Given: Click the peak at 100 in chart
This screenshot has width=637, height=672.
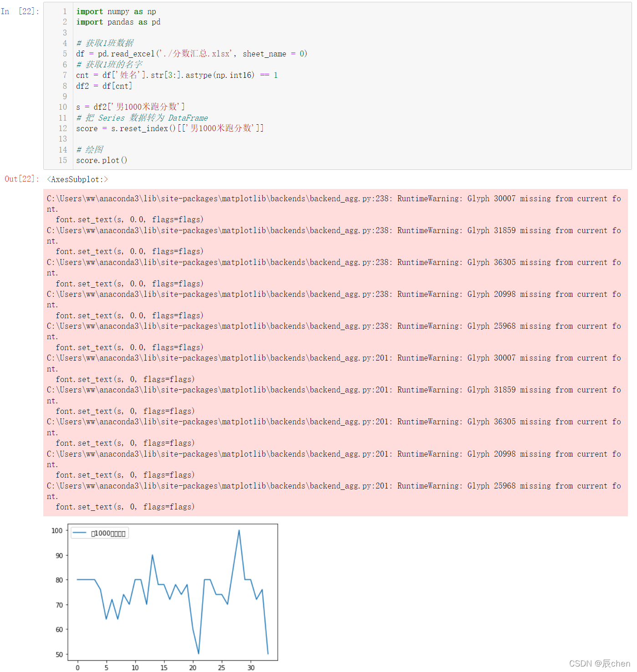Looking at the screenshot, I should pos(239,530).
